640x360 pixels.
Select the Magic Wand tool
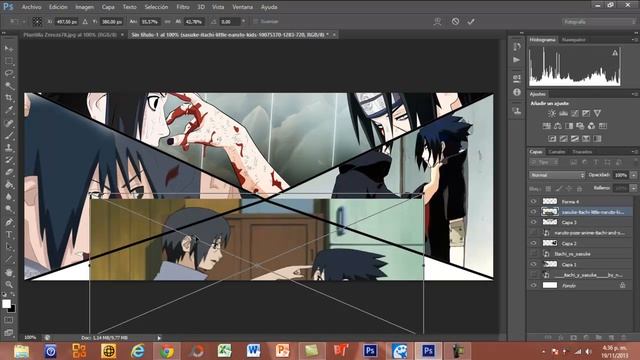point(9,86)
